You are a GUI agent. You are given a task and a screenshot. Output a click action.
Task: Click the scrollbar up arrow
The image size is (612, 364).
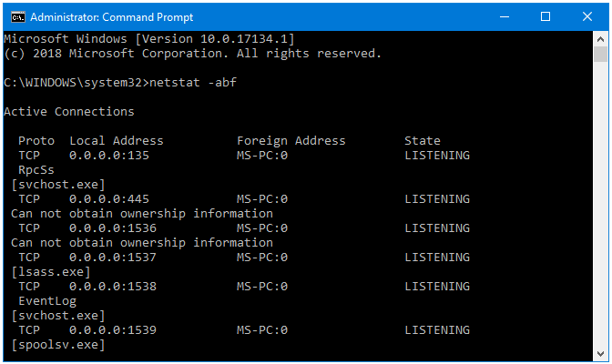[600, 39]
